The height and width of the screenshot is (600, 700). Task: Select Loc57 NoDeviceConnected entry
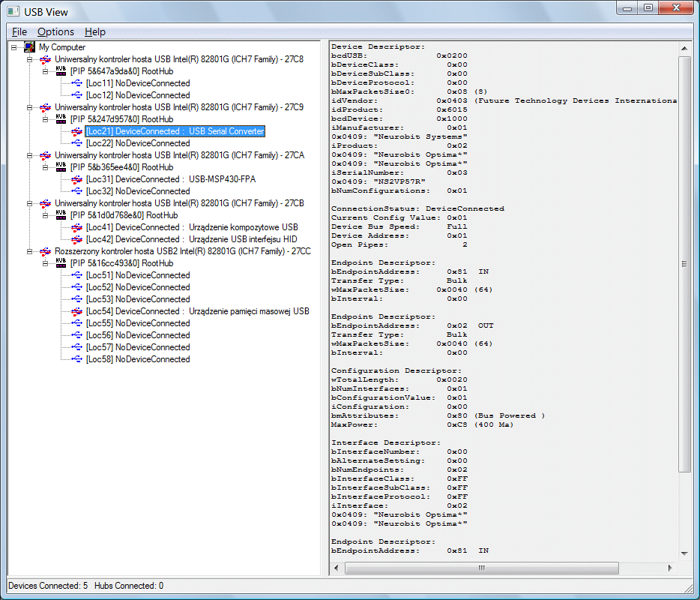tap(138, 347)
